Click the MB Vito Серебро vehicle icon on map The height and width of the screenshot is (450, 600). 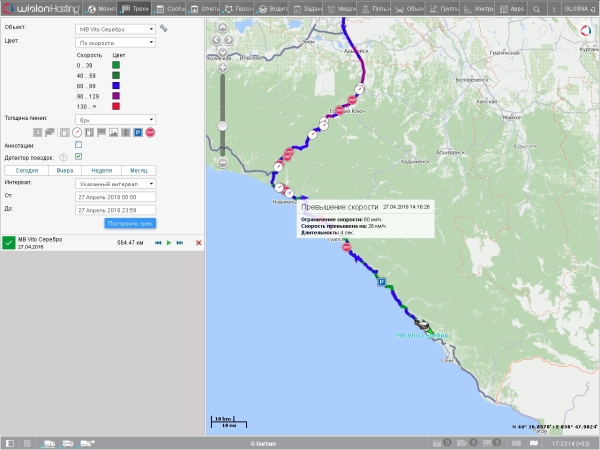pyautogui.click(x=422, y=324)
